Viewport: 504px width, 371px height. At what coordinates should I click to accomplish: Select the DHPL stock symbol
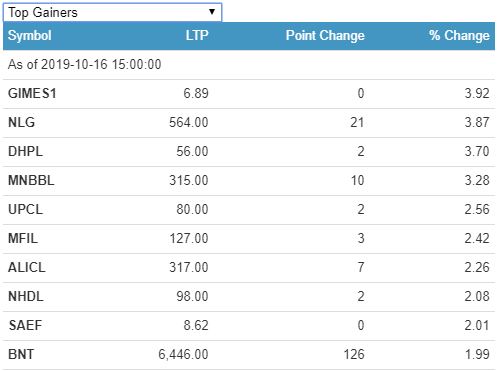[25, 151]
